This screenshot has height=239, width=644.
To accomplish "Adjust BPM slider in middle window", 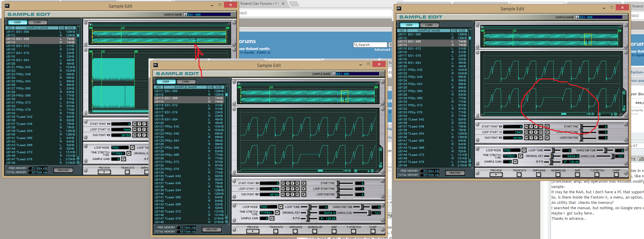I will (308, 219).
